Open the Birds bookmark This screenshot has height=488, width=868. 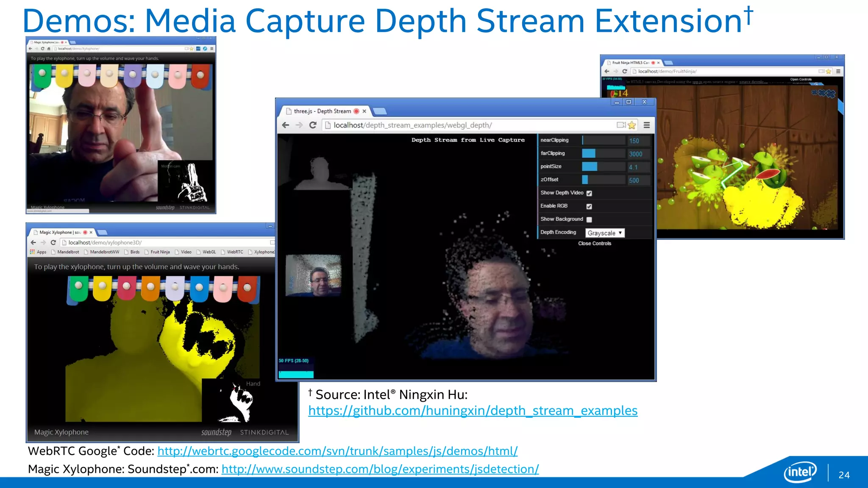click(132, 252)
